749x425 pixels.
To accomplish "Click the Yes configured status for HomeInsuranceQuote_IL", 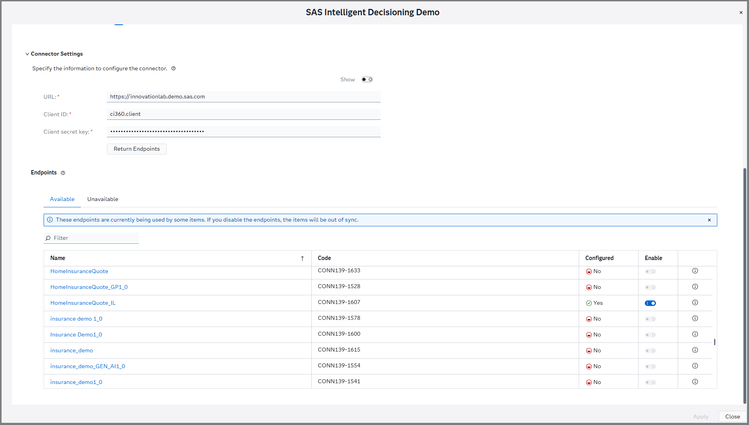I will [x=594, y=303].
